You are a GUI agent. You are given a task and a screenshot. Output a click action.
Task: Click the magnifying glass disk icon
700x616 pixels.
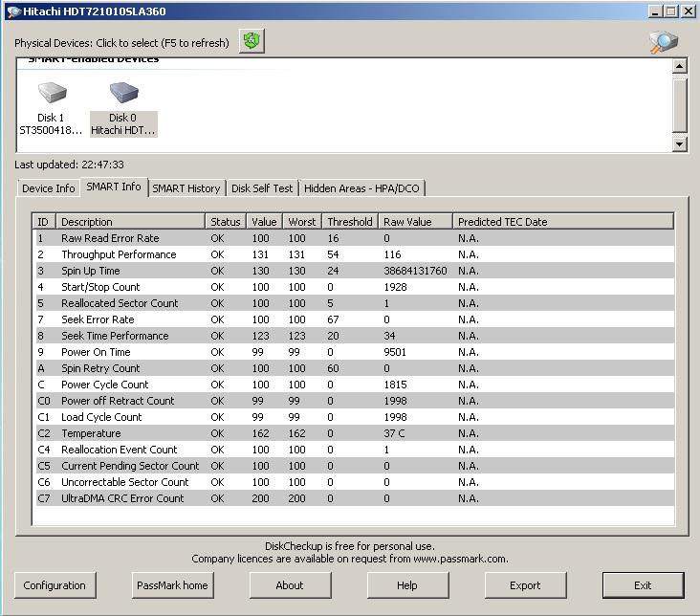point(662,42)
